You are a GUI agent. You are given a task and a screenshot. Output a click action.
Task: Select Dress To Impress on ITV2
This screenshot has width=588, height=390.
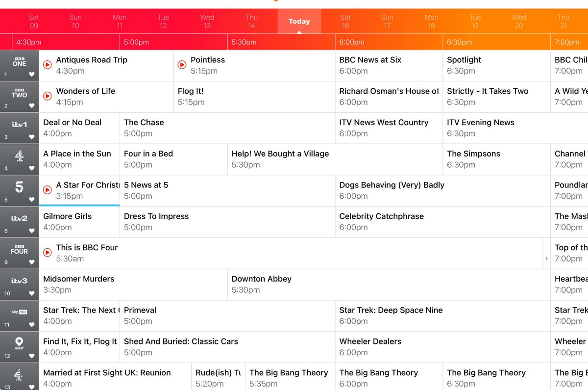[227, 222]
